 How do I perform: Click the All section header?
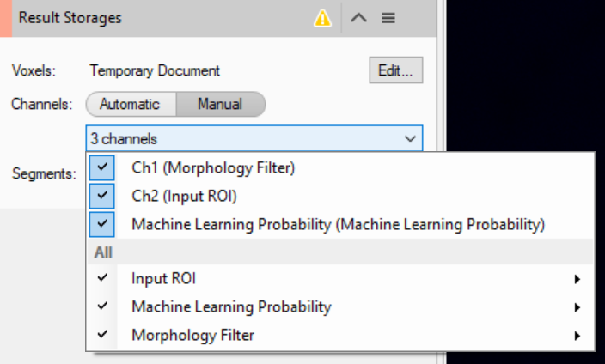103,252
